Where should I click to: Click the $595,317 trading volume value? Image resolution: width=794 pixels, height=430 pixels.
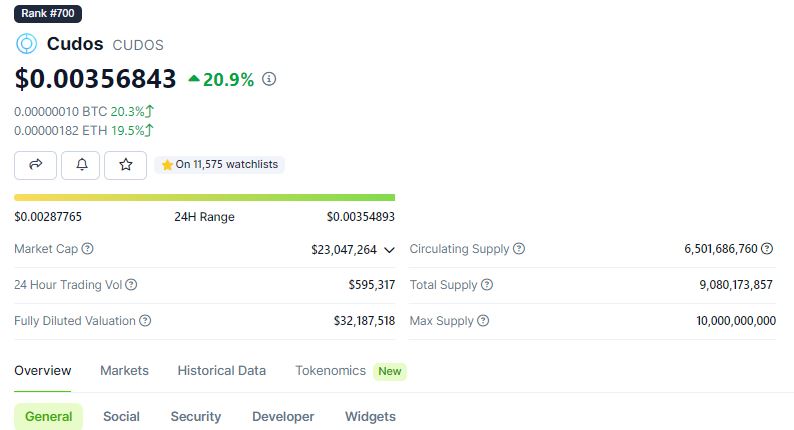pyautogui.click(x=372, y=285)
